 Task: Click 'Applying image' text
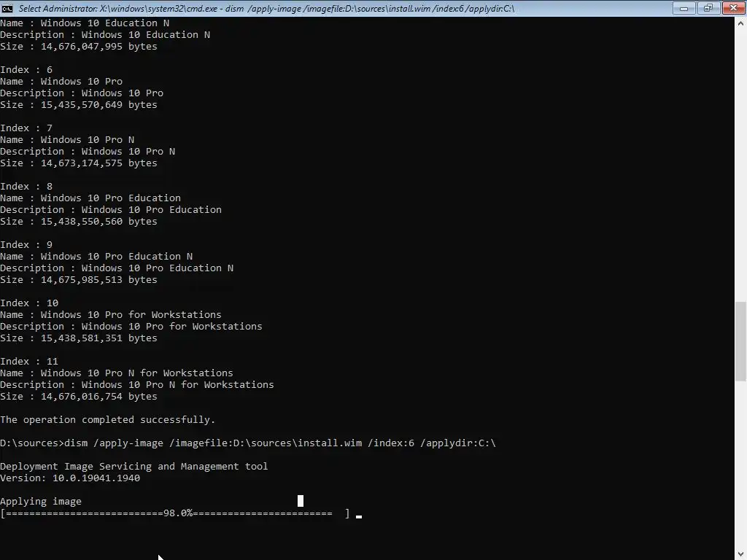[41, 502]
